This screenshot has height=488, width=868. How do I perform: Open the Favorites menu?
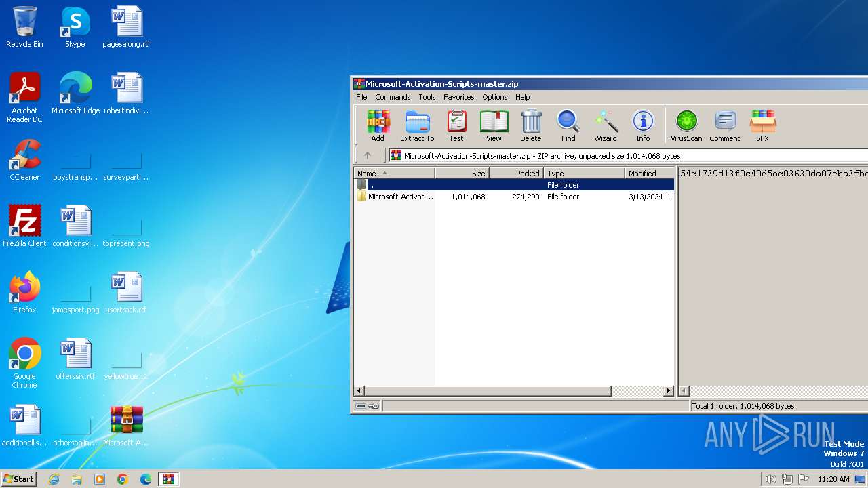459,97
